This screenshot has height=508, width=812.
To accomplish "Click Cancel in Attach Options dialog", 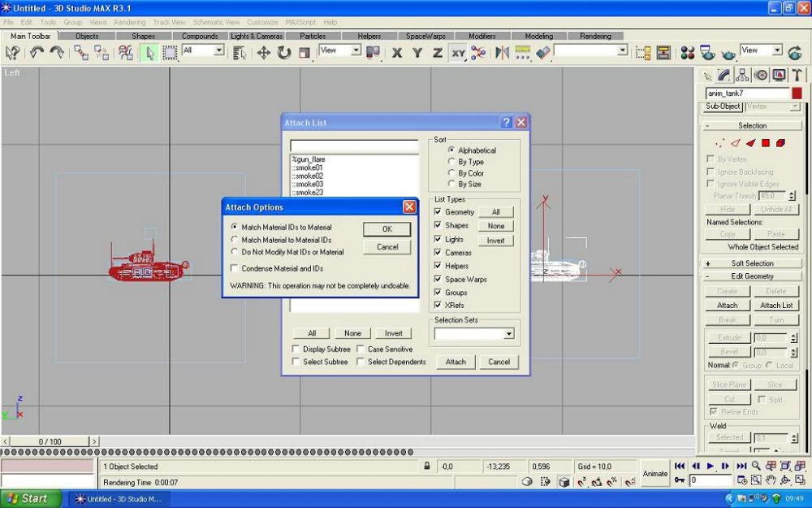I will click(x=387, y=247).
